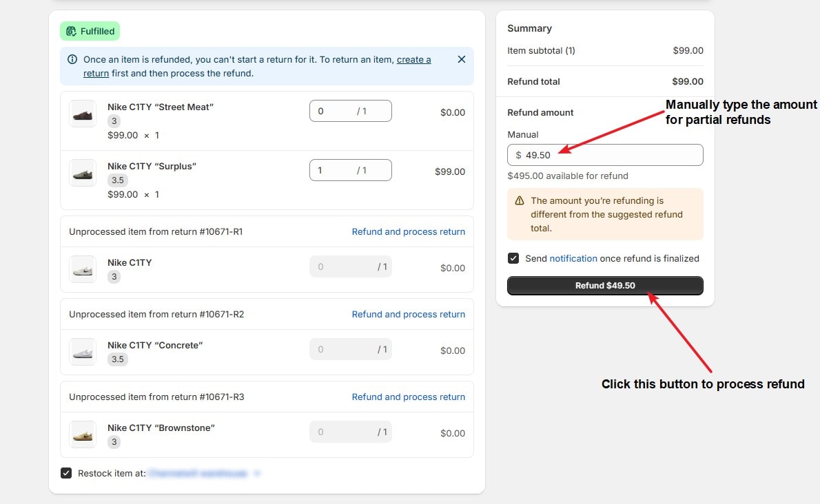Screen dimensions: 820x504
Task: Refund and process return #10671-R3
Action: click(409, 397)
